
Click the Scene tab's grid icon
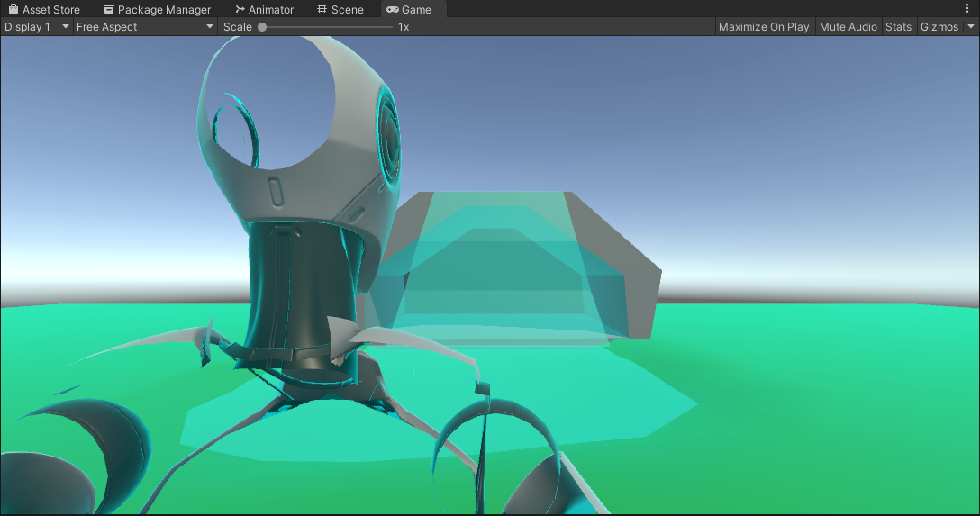pos(322,10)
